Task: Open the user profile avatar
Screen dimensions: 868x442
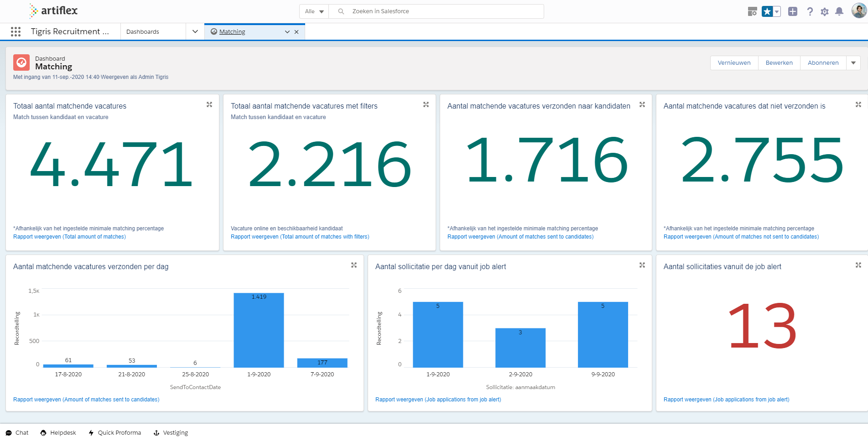Action: click(x=858, y=11)
